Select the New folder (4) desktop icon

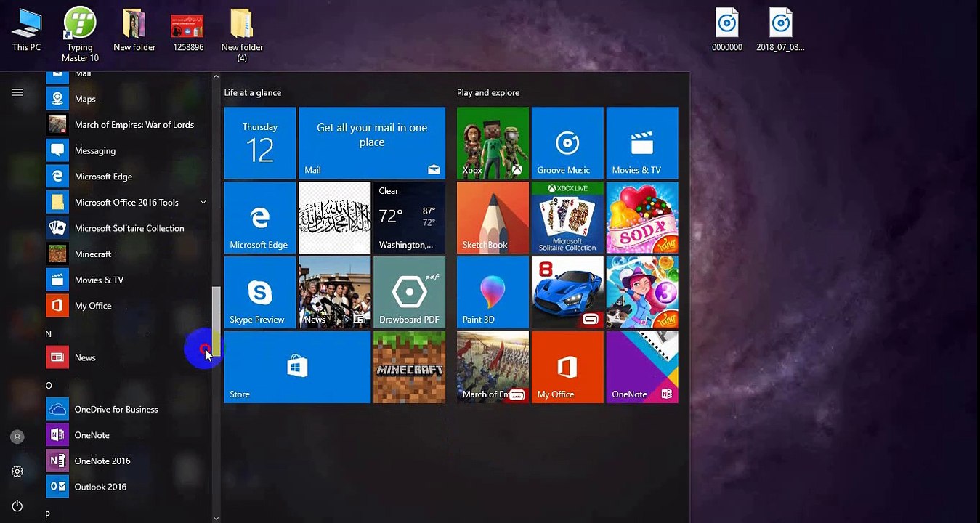pyautogui.click(x=242, y=35)
